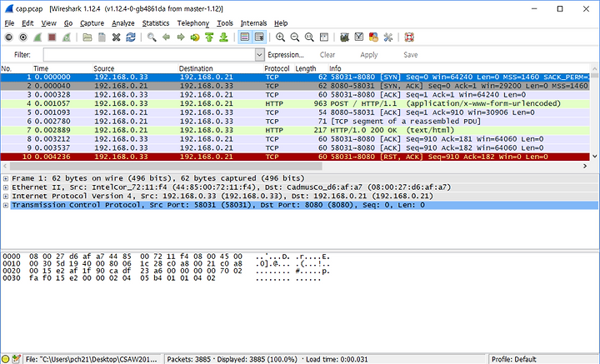Edit display filters icon
This screenshot has width=600, height=364.
click(x=359, y=37)
